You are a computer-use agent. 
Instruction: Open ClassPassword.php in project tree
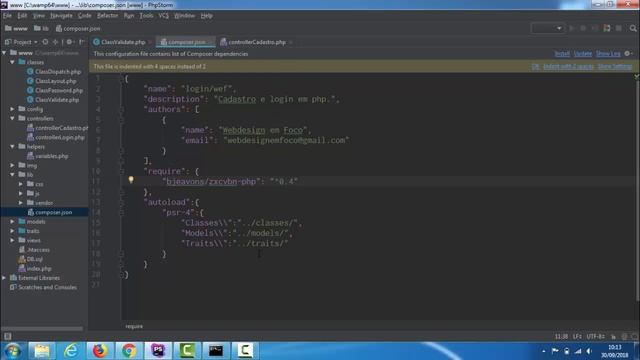point(58,90)
